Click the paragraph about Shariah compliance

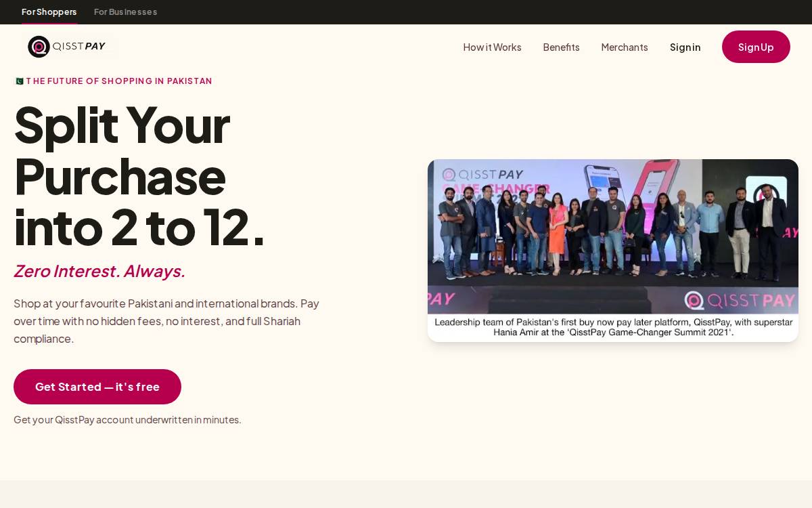pos(166,321)
